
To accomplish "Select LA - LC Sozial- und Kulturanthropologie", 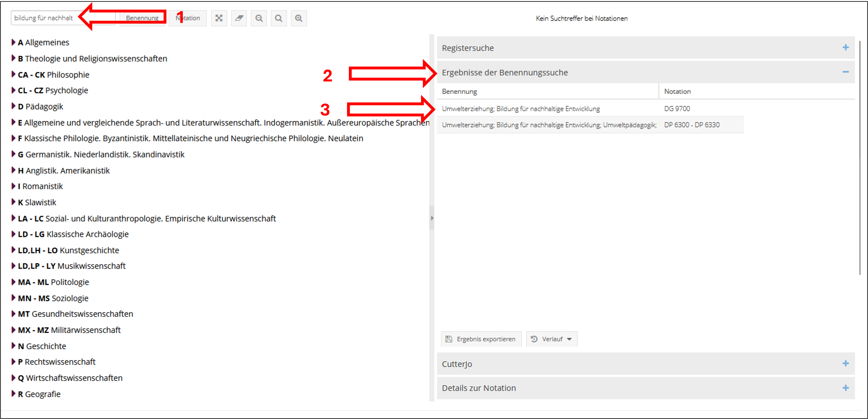I will click(x=147, y=219).
